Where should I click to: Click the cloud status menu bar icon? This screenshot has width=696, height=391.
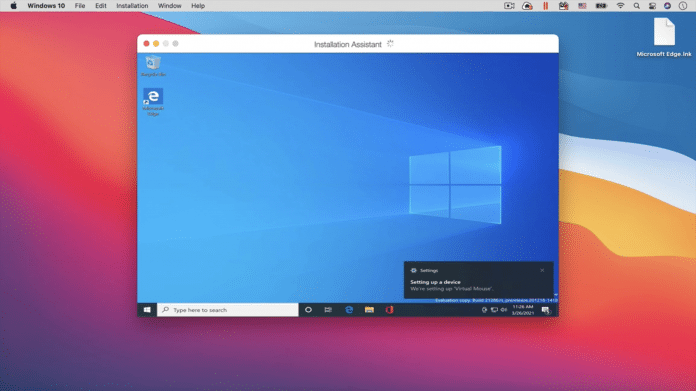tap(527, 6)
